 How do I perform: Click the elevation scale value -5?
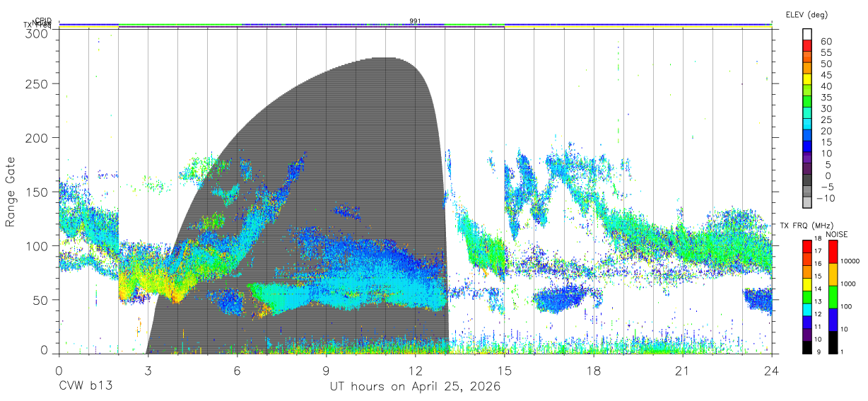point(826,187)
